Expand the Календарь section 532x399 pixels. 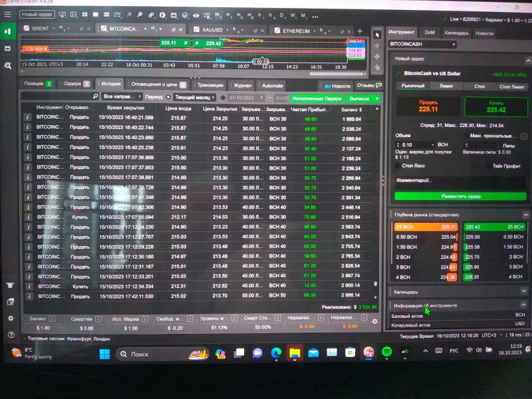(524, 291)
